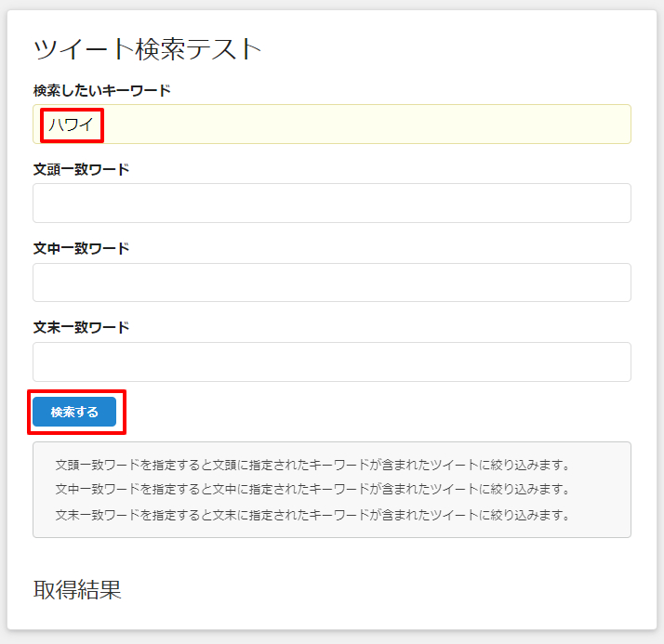664x644 pixels.
Task: Click the 文中一致ワード label
Action: pos(81,248)
